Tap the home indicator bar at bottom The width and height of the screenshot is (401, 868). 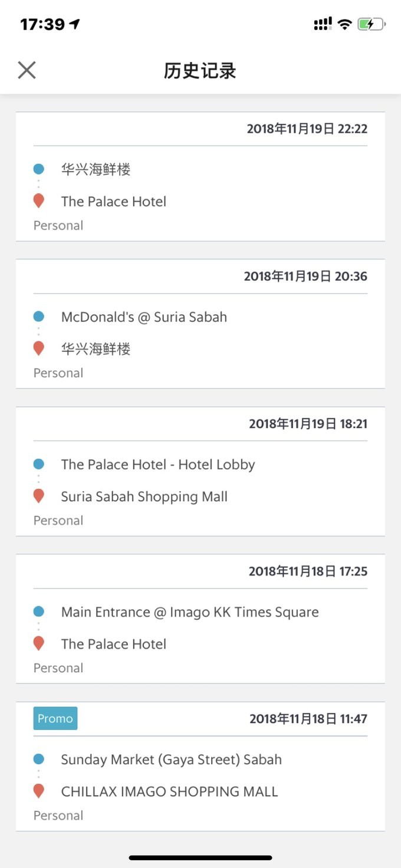200,857
